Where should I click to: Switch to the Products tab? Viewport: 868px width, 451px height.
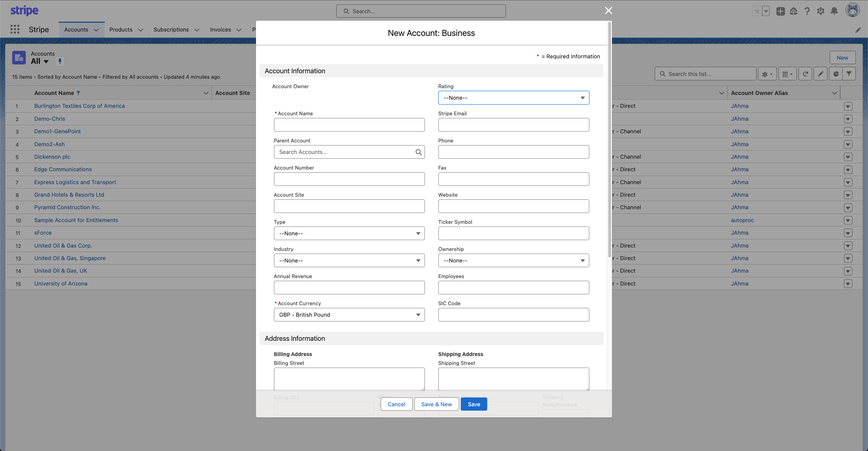pyautogui.click(x=121, y=30)
